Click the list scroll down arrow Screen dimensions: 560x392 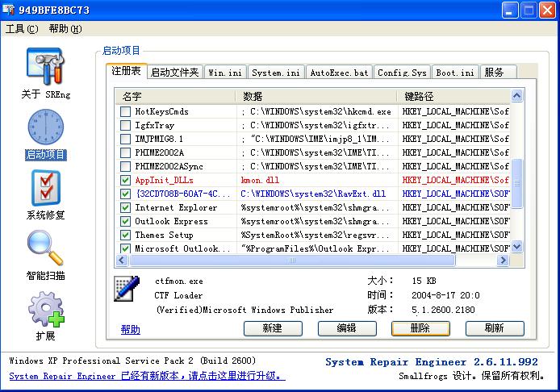pos(516,247)
